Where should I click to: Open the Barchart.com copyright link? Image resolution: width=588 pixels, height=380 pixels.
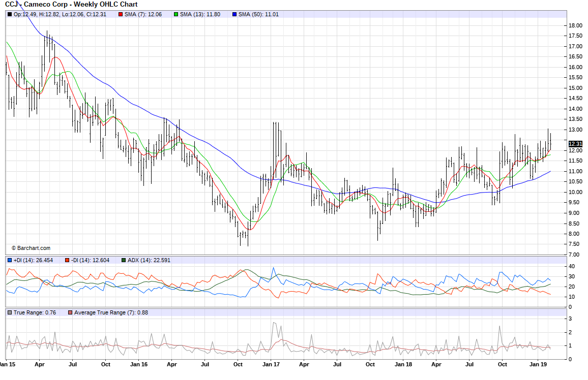click(x=31, y=248)
